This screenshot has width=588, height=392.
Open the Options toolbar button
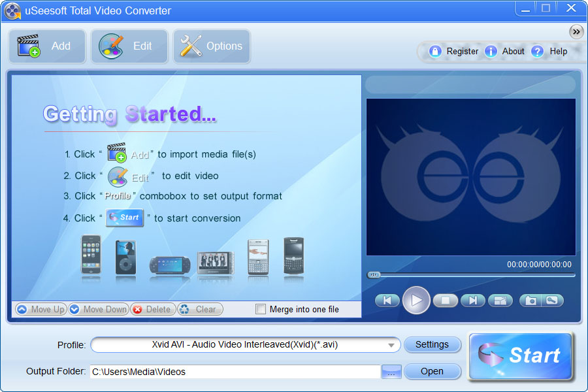(x=212, y=46)
